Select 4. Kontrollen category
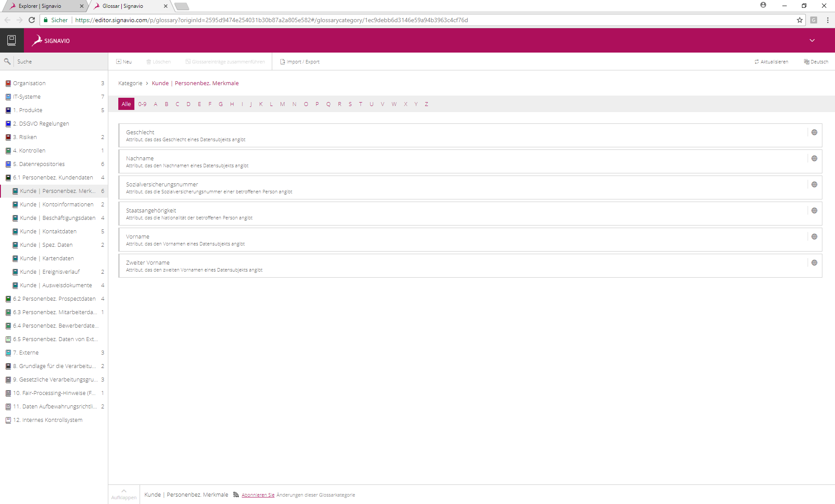The width and height of the screenshot is (835, 504). pyautogui.click(x=54, y=151)
